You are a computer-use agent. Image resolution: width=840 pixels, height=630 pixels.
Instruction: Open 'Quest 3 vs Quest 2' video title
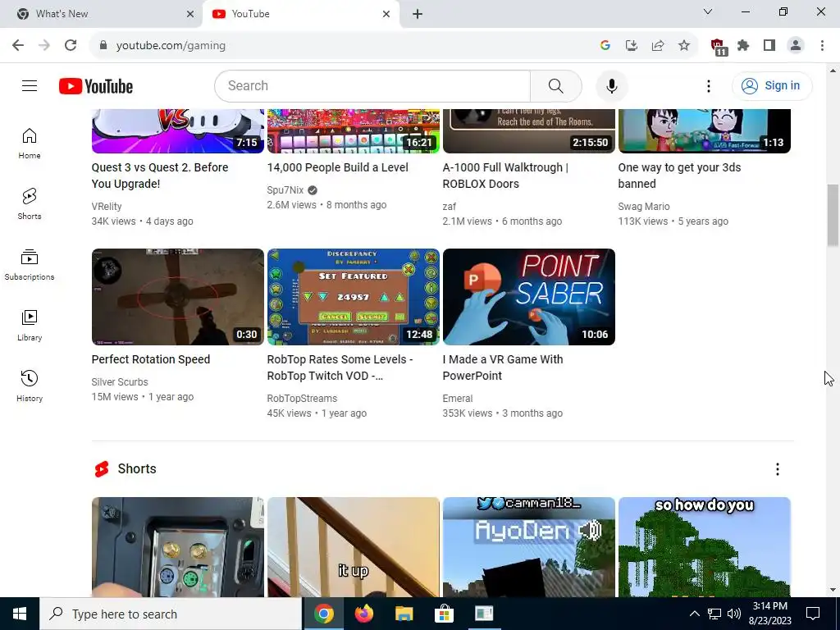[160, 176]
